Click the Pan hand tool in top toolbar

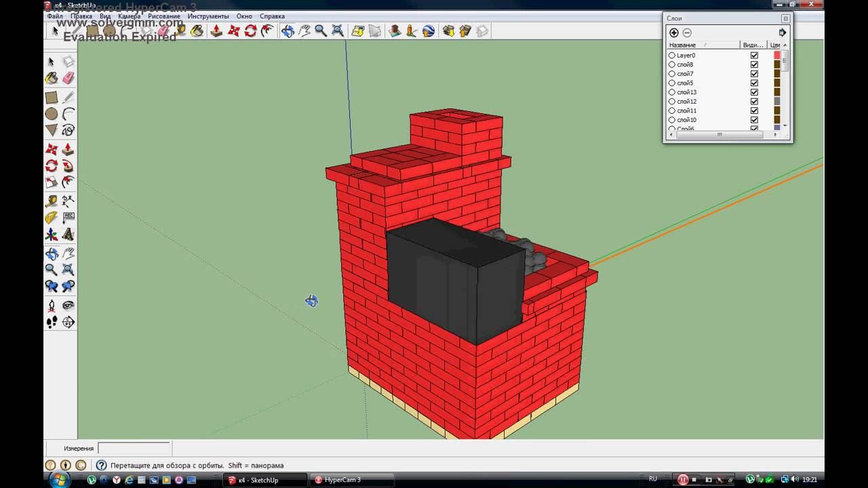point(304,31)
